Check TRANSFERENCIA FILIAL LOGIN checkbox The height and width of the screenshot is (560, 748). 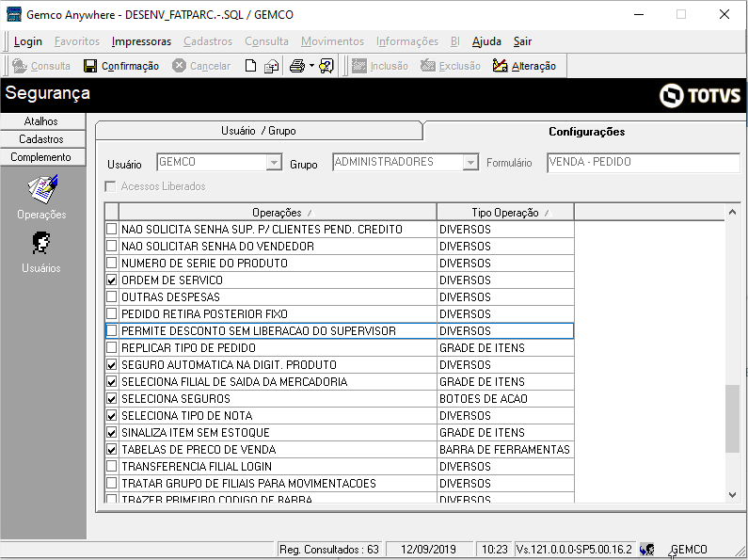pyautogui.click(x=112, y=466)
